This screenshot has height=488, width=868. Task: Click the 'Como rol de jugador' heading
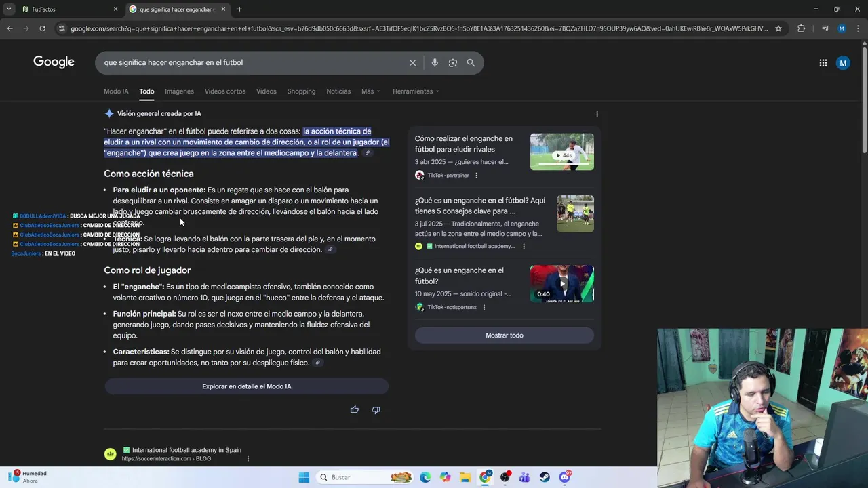(147, 270)
